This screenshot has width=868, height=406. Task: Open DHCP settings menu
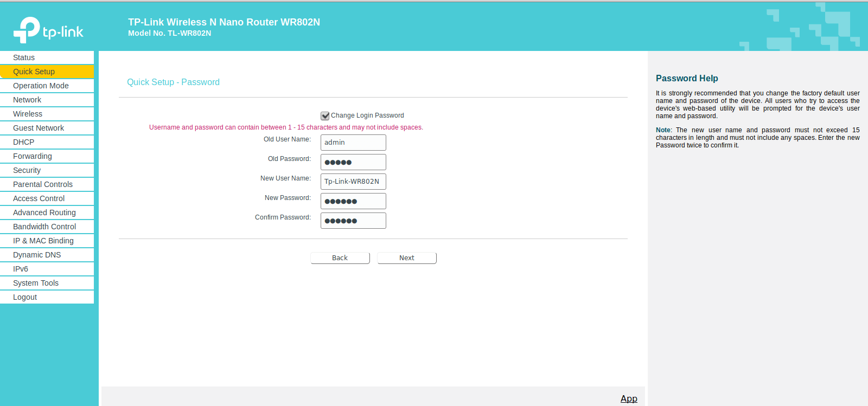(47, 142)
